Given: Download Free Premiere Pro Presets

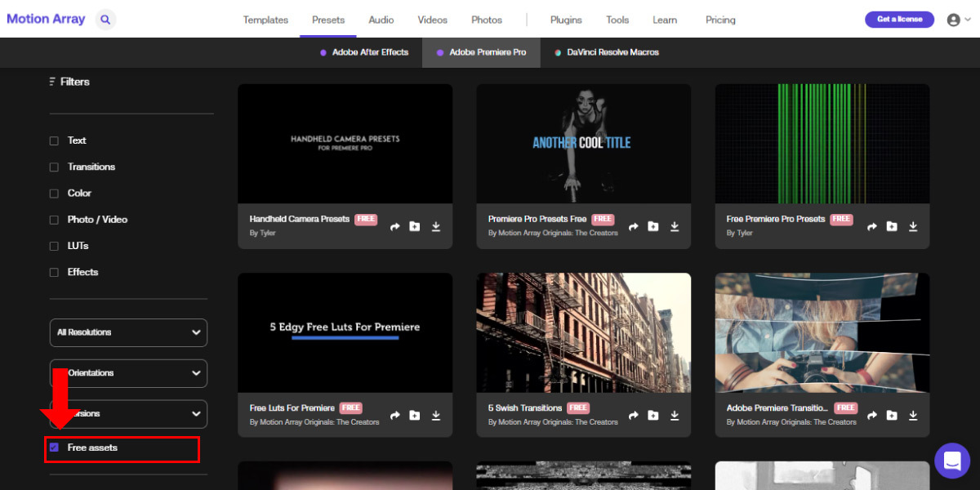Looking at the screenshot, I should 913,226.
